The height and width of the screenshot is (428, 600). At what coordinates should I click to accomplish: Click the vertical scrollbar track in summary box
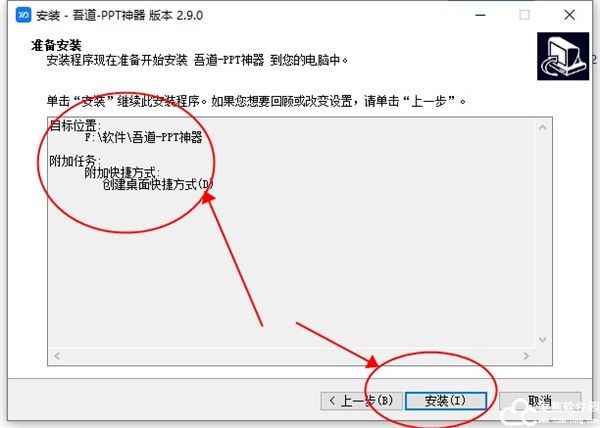pos(543,233)
